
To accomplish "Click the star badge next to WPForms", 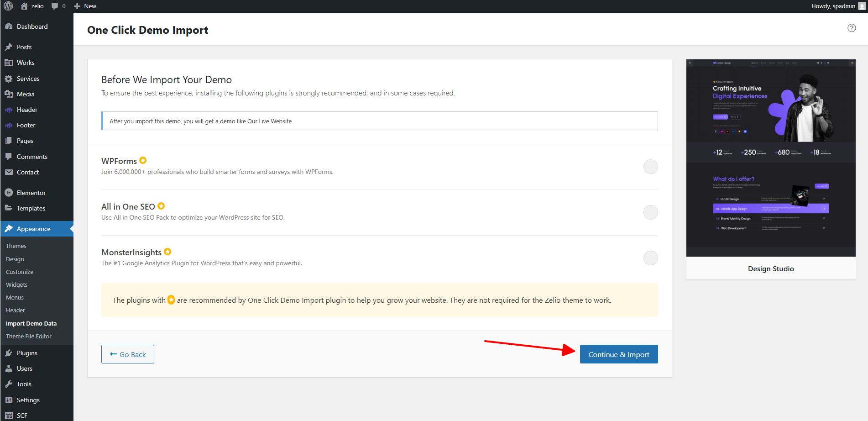I will coord(143,160).
